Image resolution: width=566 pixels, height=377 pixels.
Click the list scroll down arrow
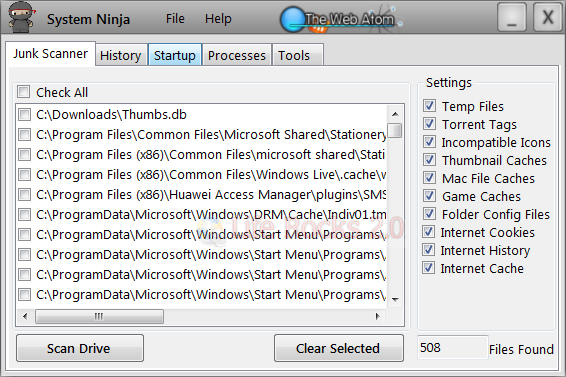(395, 300)
